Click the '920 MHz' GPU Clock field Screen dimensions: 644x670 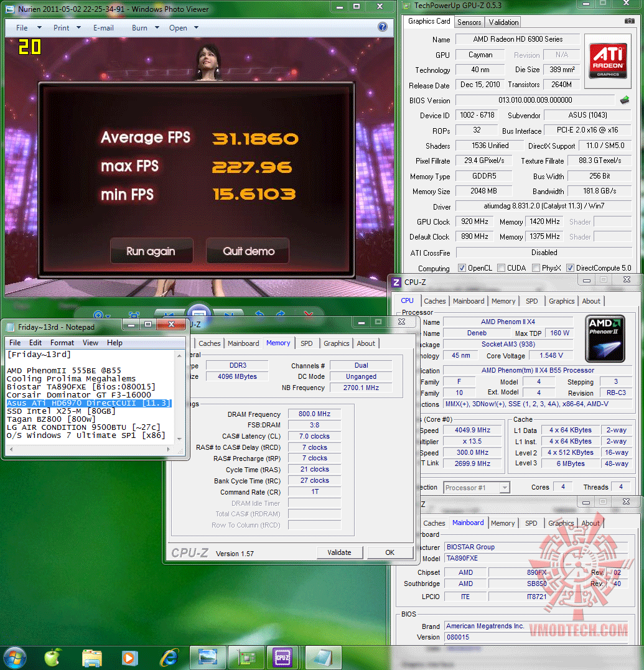tap(474, 221)
